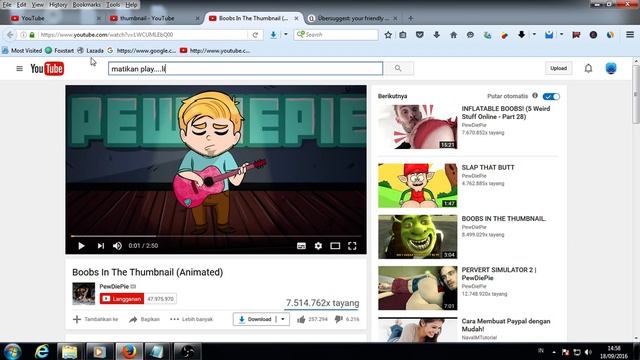
Task: Open PewDiePie channel link under title
Action: pyautogui.click(x=114, y=287)
